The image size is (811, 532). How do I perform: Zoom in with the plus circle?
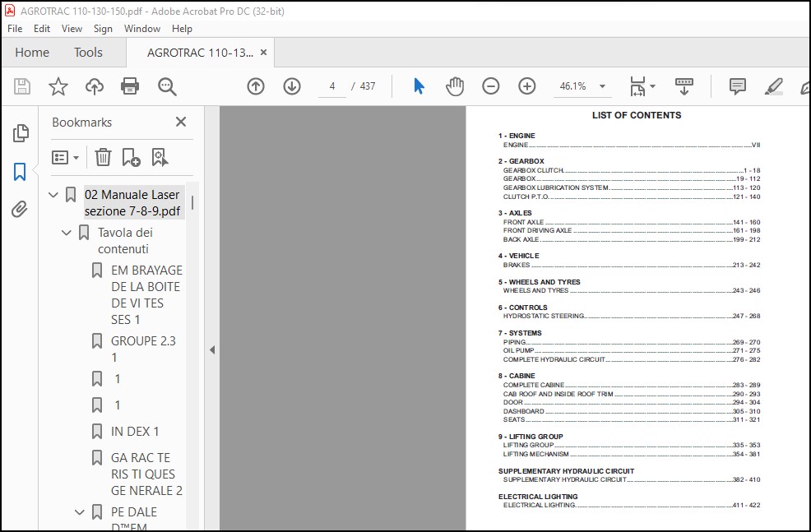[x=526, y=86]
